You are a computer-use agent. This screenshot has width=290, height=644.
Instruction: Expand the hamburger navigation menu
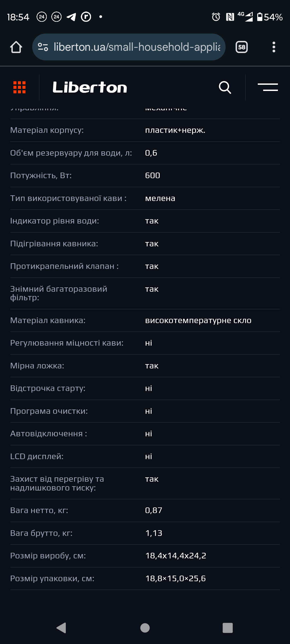click(x=268, y=87)
